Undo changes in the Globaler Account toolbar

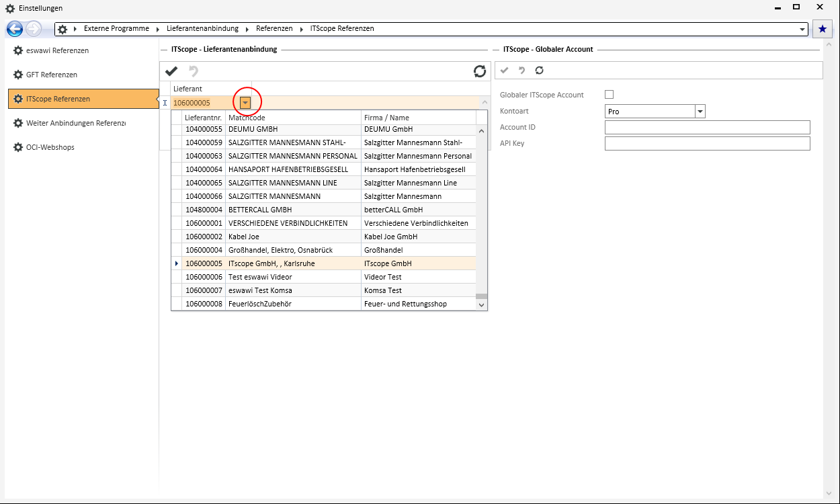tap(521, 70)
